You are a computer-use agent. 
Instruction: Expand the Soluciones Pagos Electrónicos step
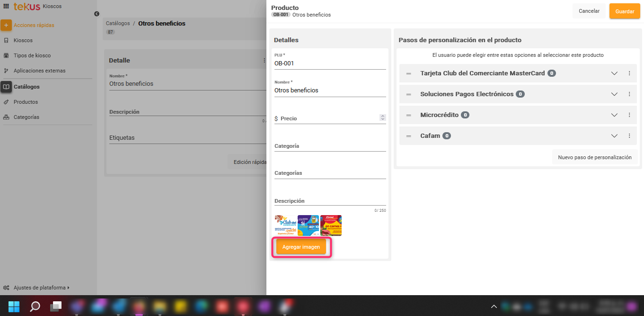[x=614, y=94]
